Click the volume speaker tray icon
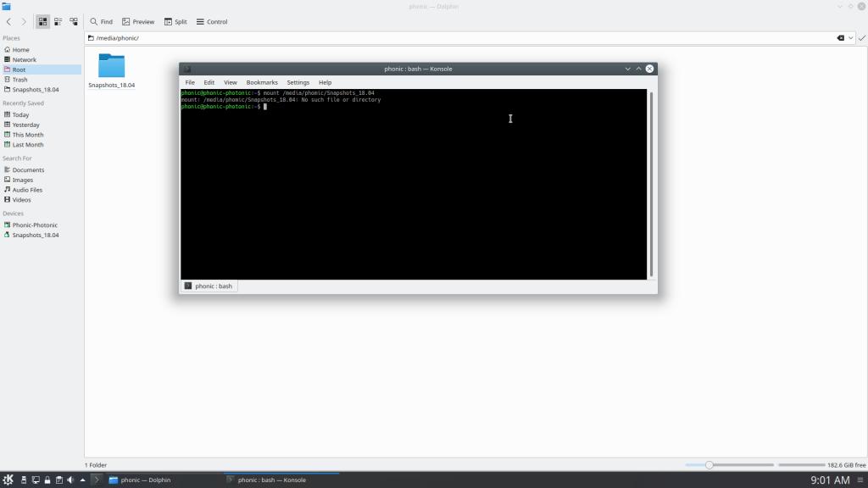 tap(70, 480)
